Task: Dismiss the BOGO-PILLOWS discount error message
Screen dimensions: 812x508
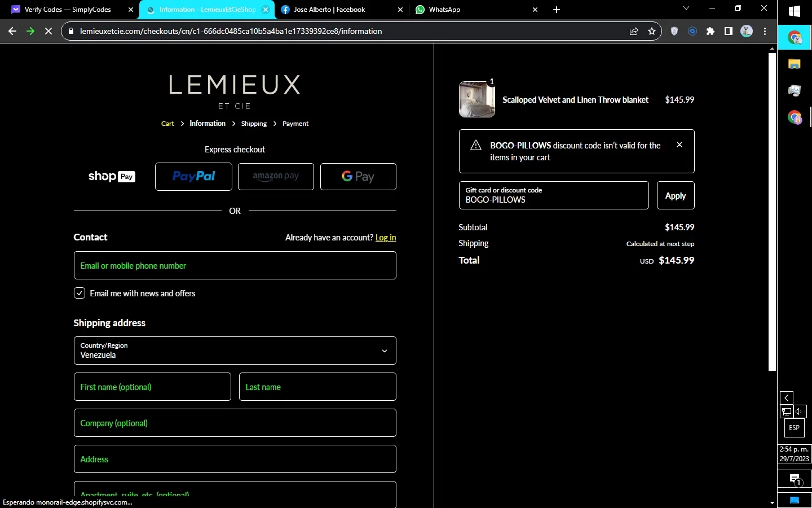Action: click(x=679, y=145)
